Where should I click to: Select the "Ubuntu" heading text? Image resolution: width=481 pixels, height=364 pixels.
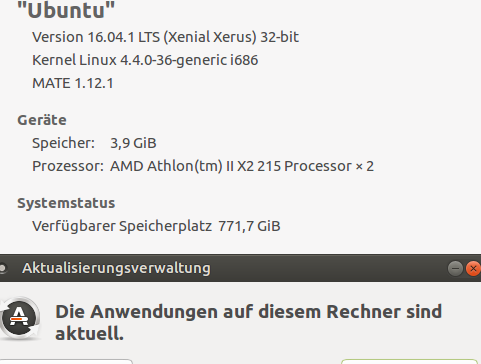click(66, 10)
